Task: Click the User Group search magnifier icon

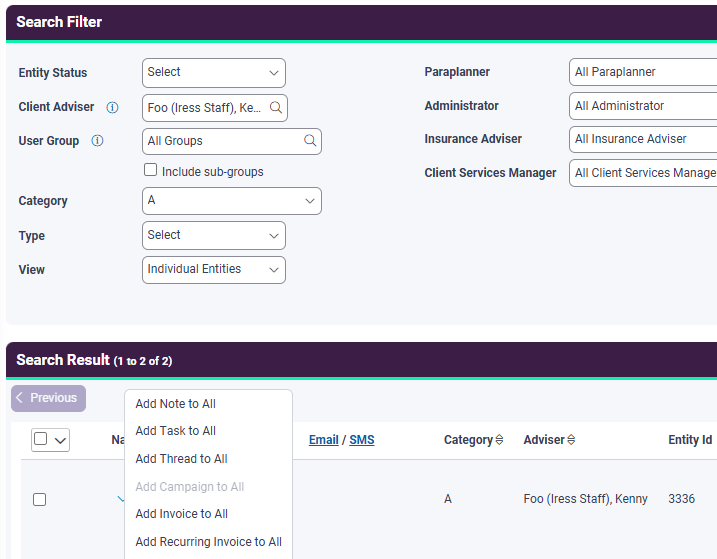Action: pyautogui.click(x=310, y=141)
